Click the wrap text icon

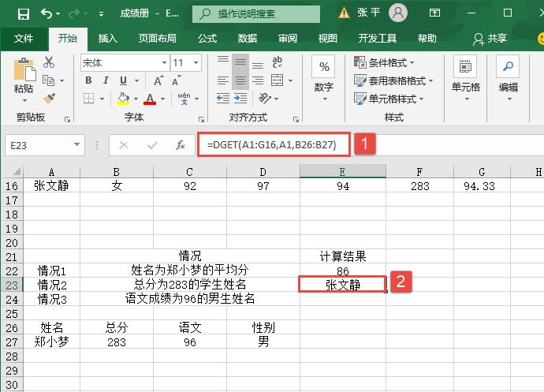coord(278,62)
